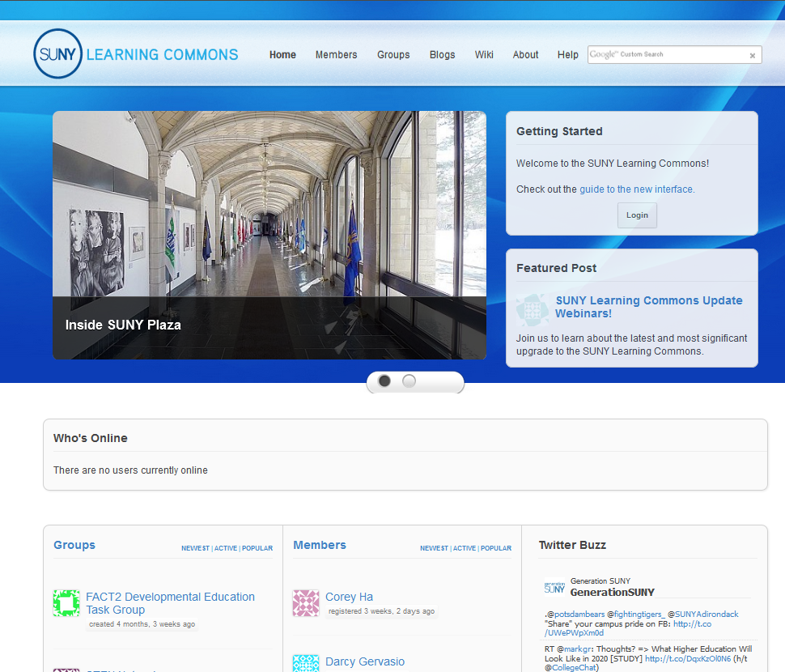Show Active groups tab
Viewport: 785px width, 672px height.
click(226, 548)
